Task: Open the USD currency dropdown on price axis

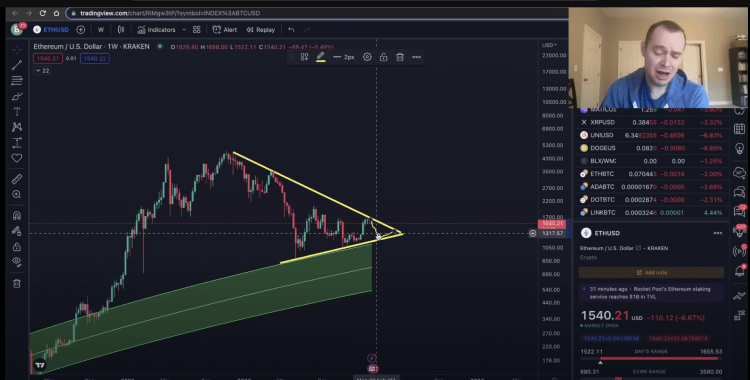Action: click(x=549, y=45)
